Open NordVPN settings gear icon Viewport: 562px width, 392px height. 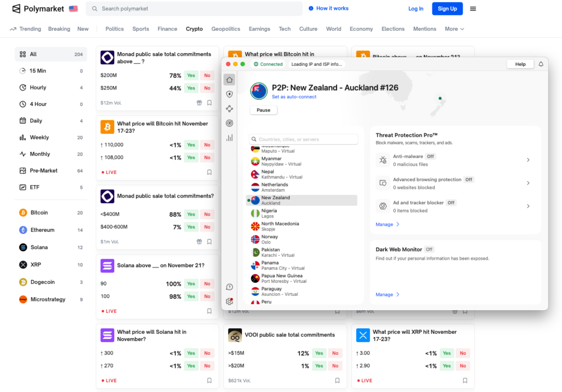(x=229, y=301)
